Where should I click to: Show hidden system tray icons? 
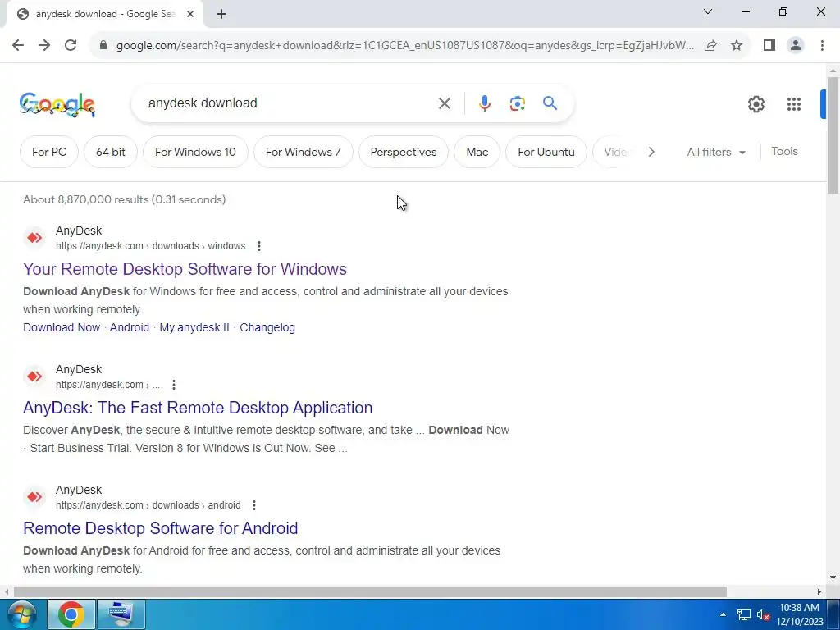click(724, 614)
